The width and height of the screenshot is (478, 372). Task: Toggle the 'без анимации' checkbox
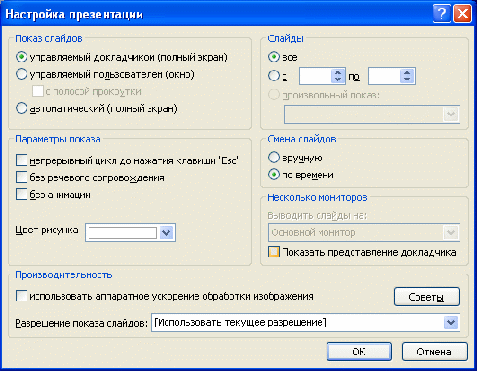(x=21, y=194)
